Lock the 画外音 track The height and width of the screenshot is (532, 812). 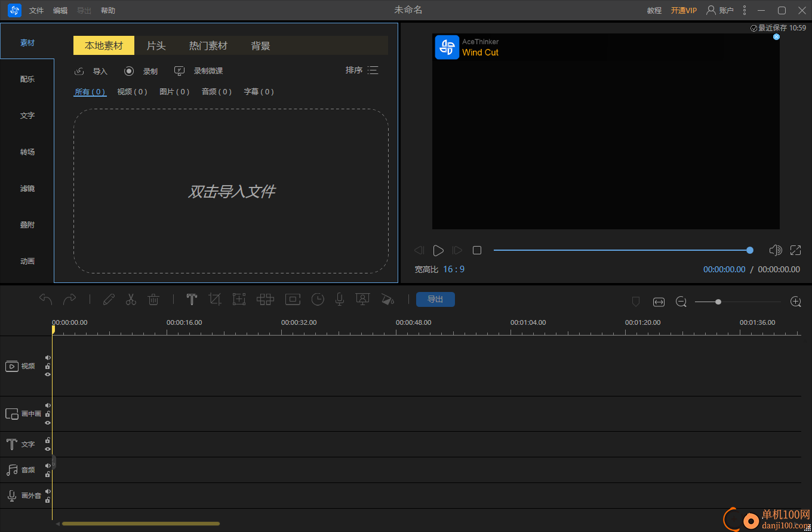tap(48, 500)
